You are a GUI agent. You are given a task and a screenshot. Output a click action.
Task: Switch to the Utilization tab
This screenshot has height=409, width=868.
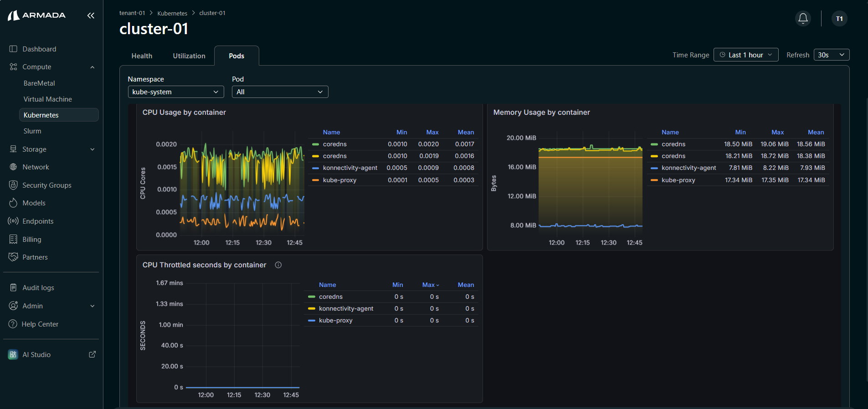tap(189, 56)
